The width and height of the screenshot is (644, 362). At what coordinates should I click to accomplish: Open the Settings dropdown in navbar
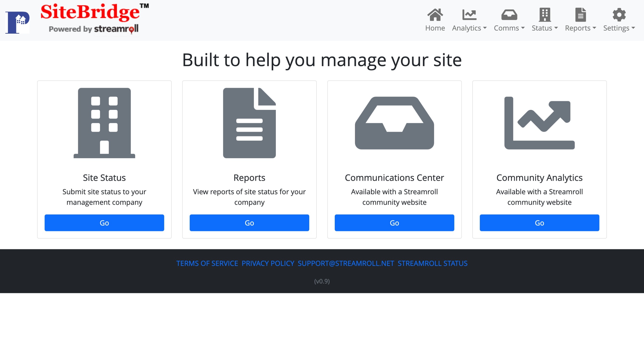(619, 20)
